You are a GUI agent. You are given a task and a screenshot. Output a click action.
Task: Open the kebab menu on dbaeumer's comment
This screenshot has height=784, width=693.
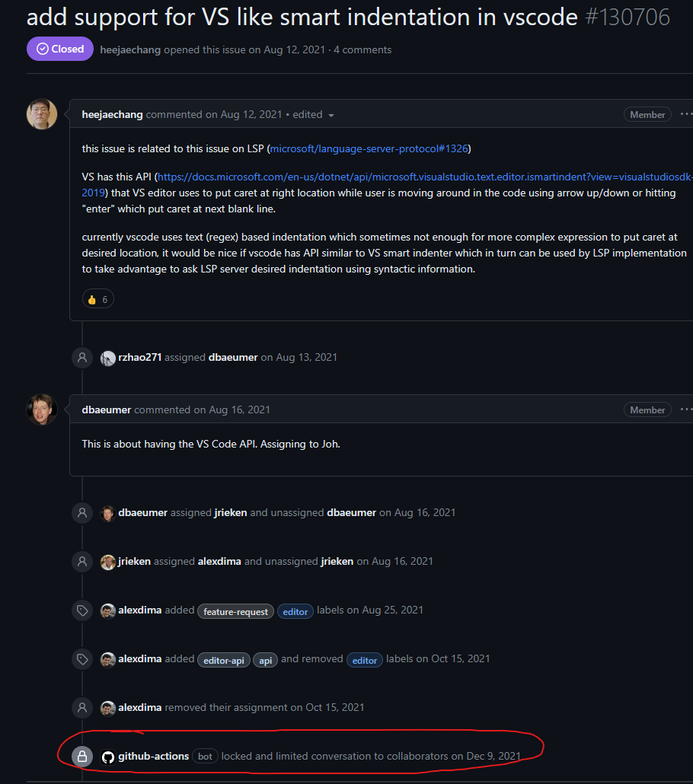pyautogui.click(x=685, y=410)
